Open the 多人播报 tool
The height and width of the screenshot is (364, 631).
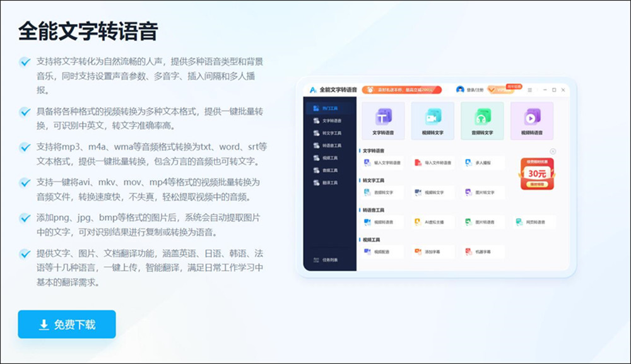click(x=483, y=163)
